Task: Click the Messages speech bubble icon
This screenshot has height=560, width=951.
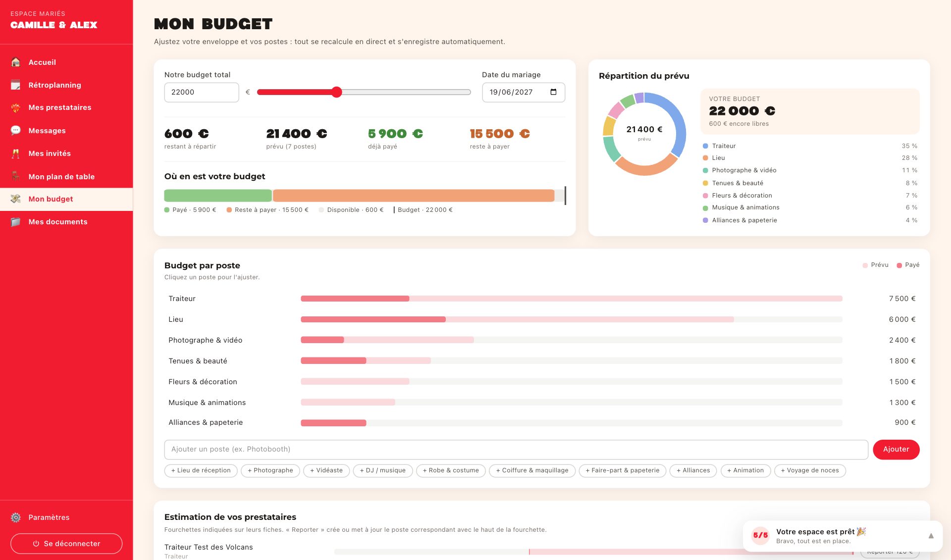Action: pos(16,131)
